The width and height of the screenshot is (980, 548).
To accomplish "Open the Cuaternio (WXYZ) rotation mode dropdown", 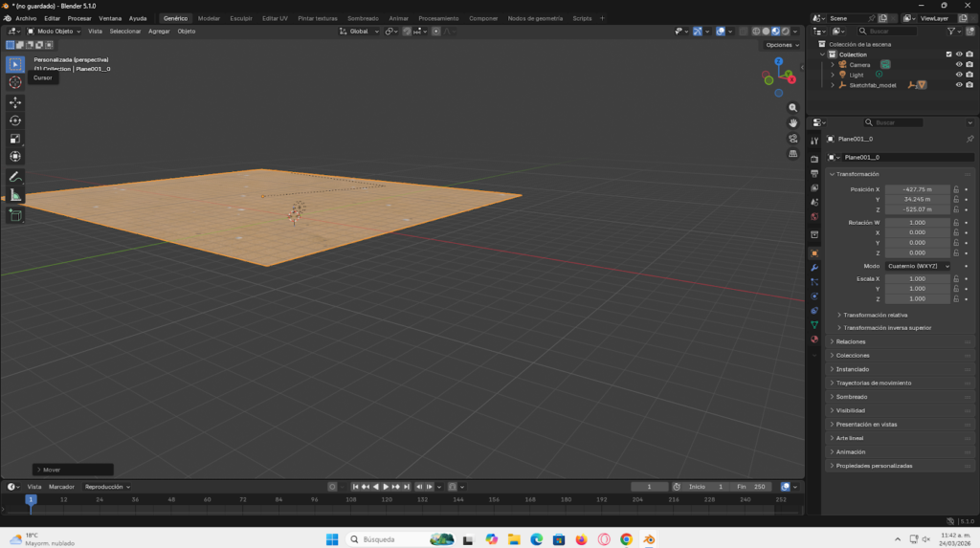I will (x=918, y=266).
